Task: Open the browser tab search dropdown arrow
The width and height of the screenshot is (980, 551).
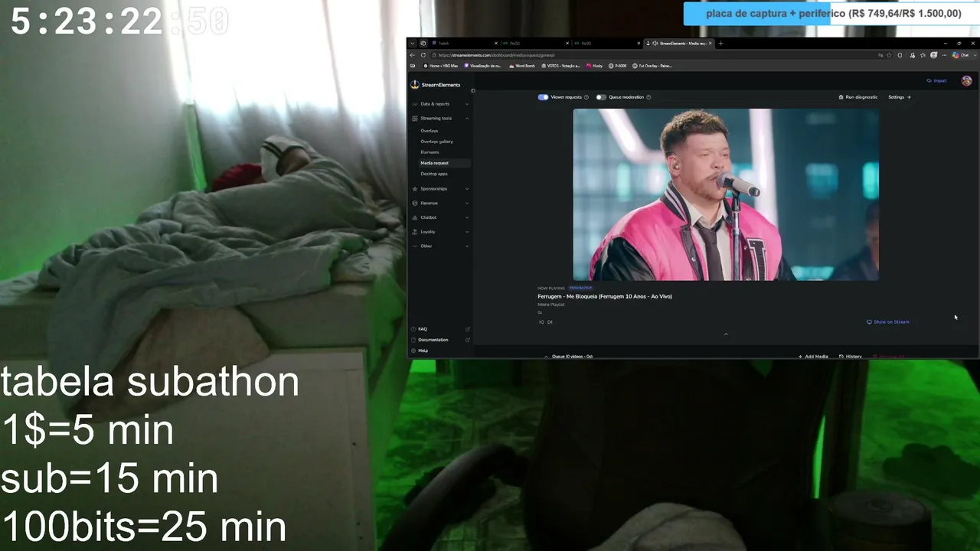Action: (x=412, y=44)
